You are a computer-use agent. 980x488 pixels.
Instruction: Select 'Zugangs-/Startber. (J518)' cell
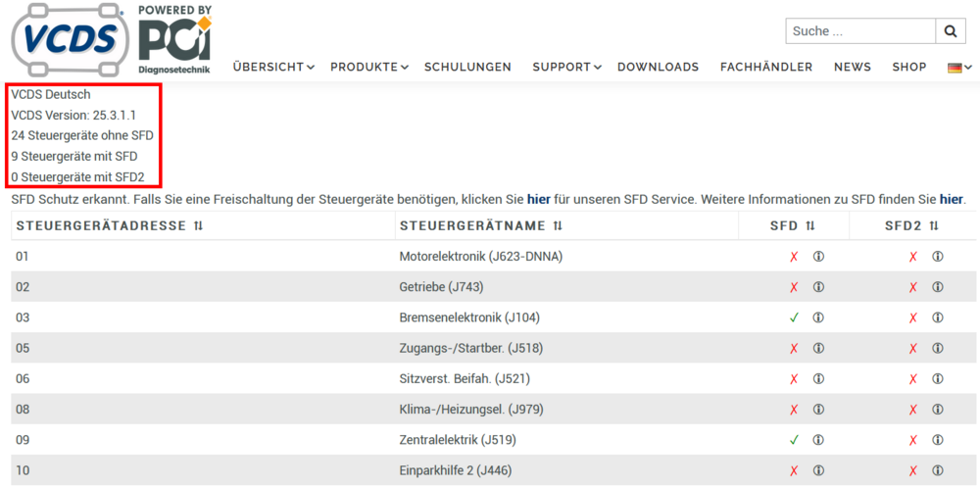[470, 348]
